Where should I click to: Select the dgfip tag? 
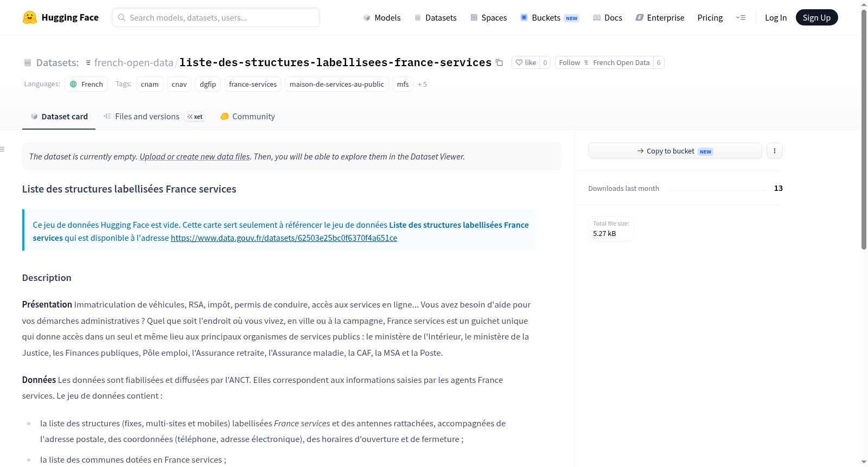(208, 84)
